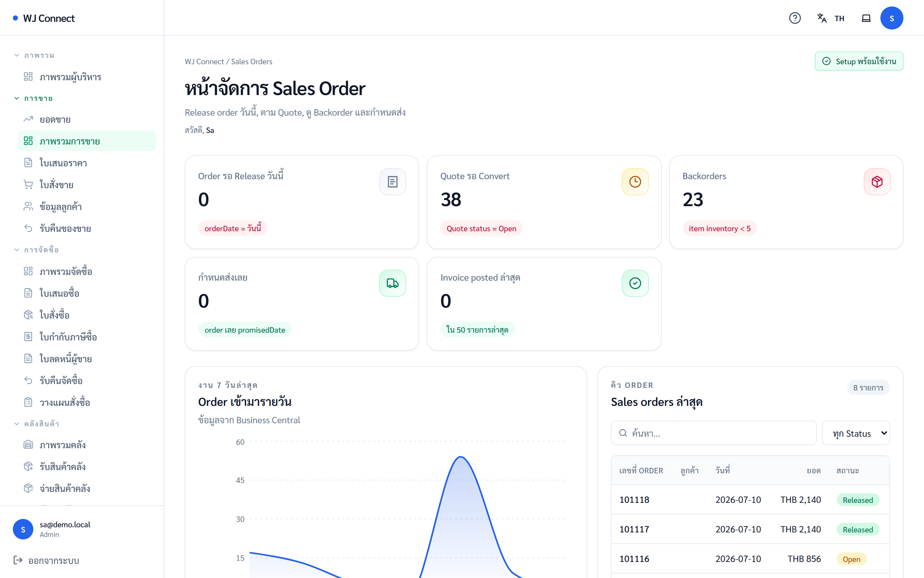Click the logout arrow icon beside ออกจากระบบ
Viewport: 924px width, 578px height.
pos(18,560)
